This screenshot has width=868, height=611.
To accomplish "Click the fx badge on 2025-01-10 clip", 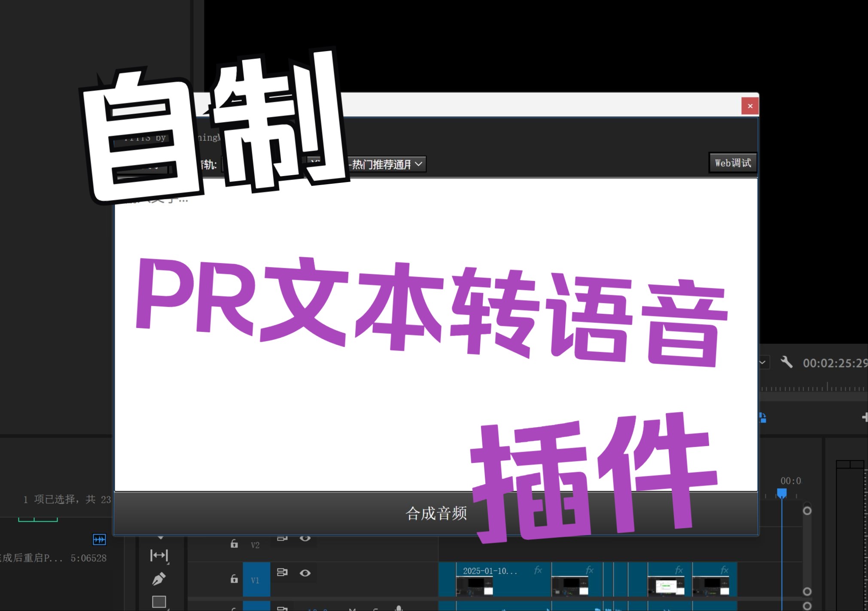I will coord(538,570).
